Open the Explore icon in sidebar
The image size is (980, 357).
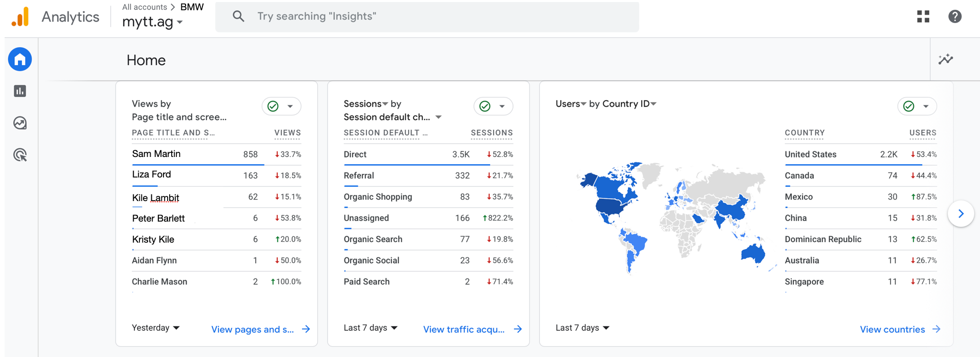coord(20,123)
